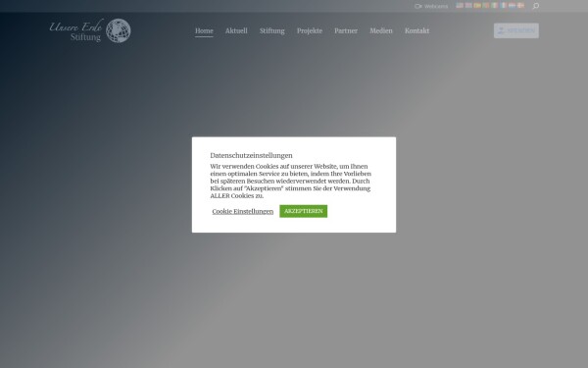Open the Medien menu item
The height and width of the screenshot is (368, 588).
point(381,30)
